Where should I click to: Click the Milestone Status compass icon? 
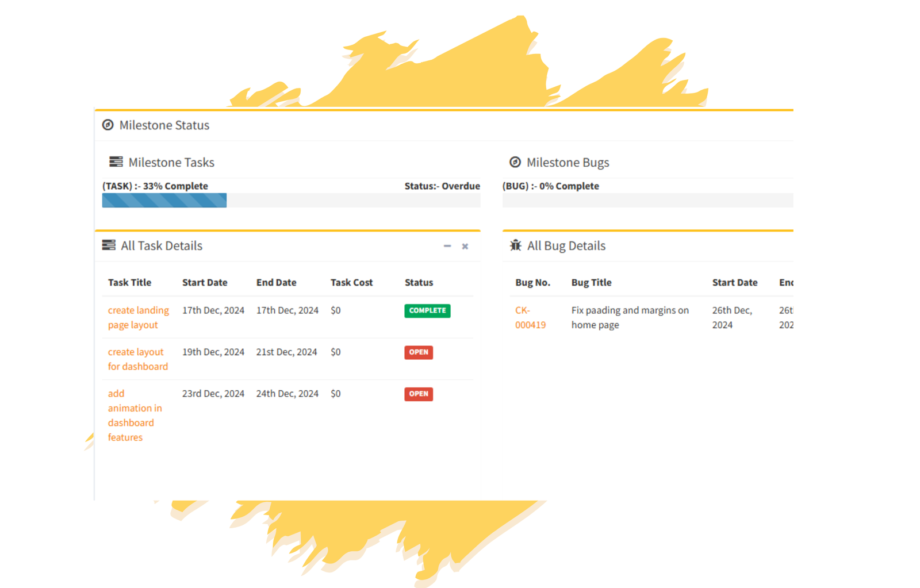tap(108, 125)
